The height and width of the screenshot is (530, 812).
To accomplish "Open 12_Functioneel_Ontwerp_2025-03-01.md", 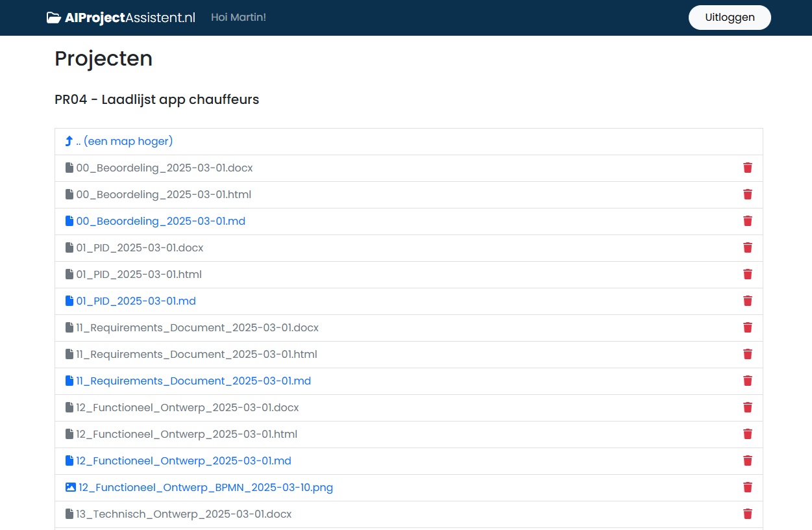I will click(x=184, y=461).
